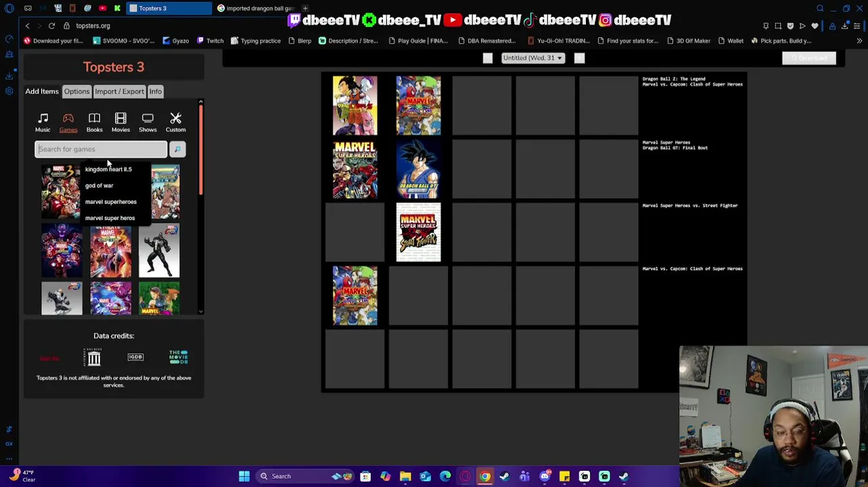The width and height of the screenshot is (868, 487).
Task: Pick the 'kingdom heart II.5' suggestion
Action: (108, 169)
